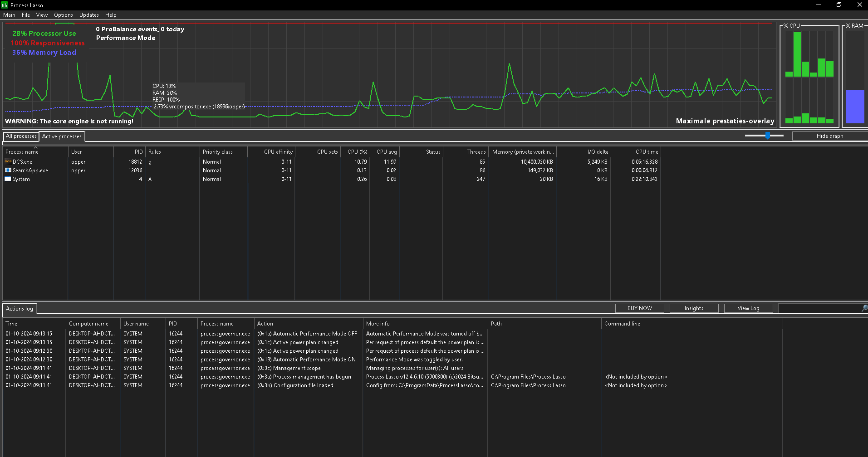Sort log by User name column
The height and width of the screenshot is (457, 868).
143,324
